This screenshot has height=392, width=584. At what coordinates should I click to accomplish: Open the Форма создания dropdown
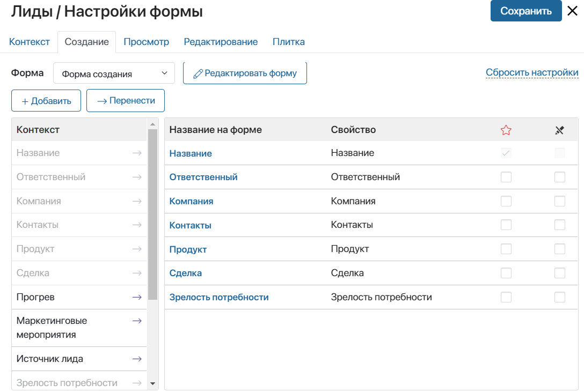[x=114, y=73]
